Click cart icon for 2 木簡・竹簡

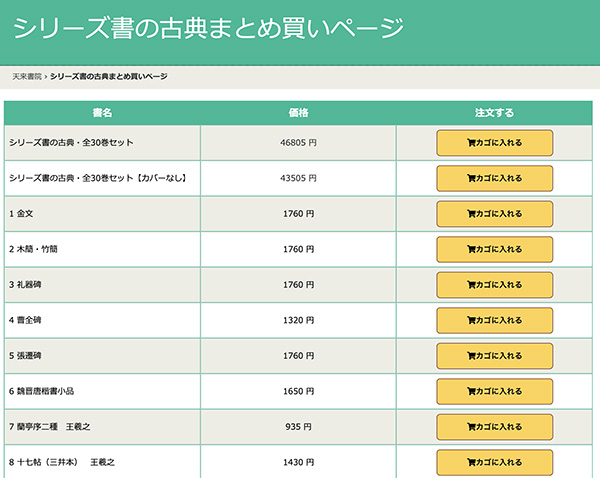point(471,250)
